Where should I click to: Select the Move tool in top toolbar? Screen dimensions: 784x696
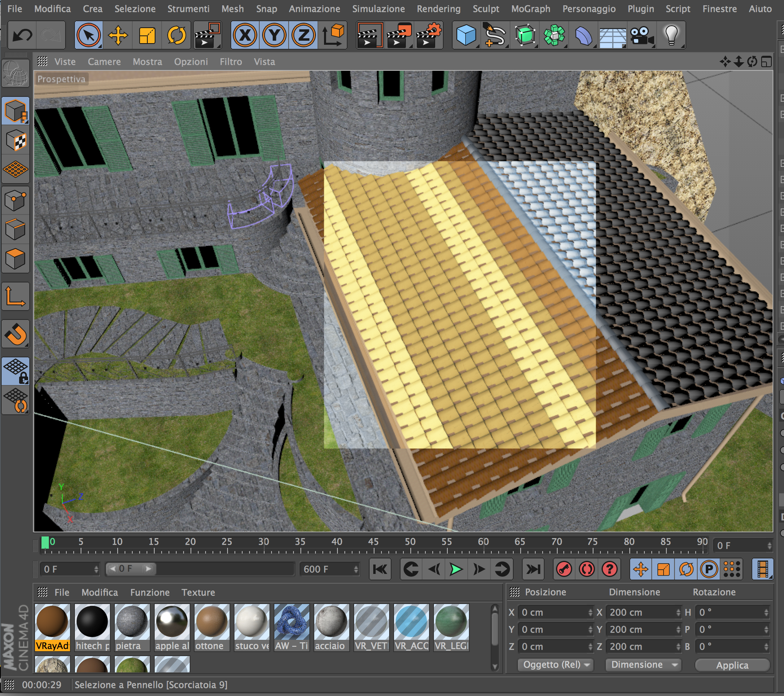[118, 35]
